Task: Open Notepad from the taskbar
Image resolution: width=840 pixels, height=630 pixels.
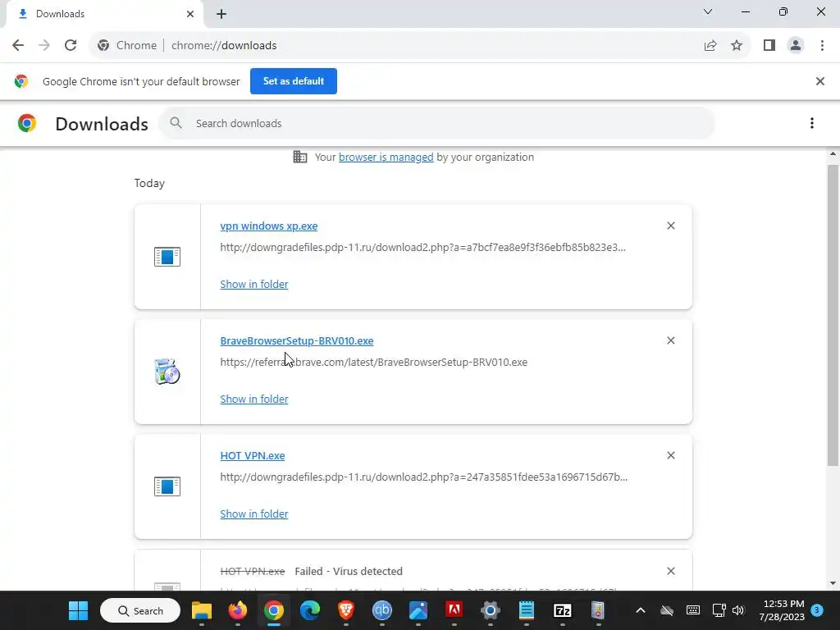Action: (527, 610)
